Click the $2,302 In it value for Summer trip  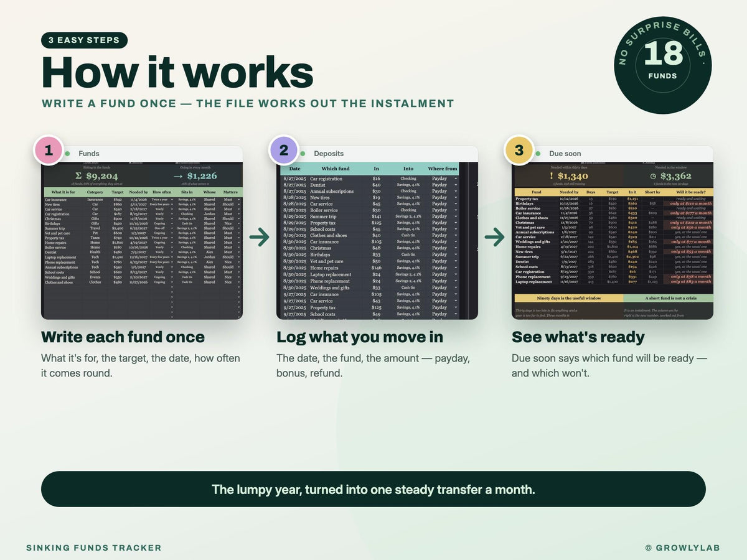pos(632,256)
